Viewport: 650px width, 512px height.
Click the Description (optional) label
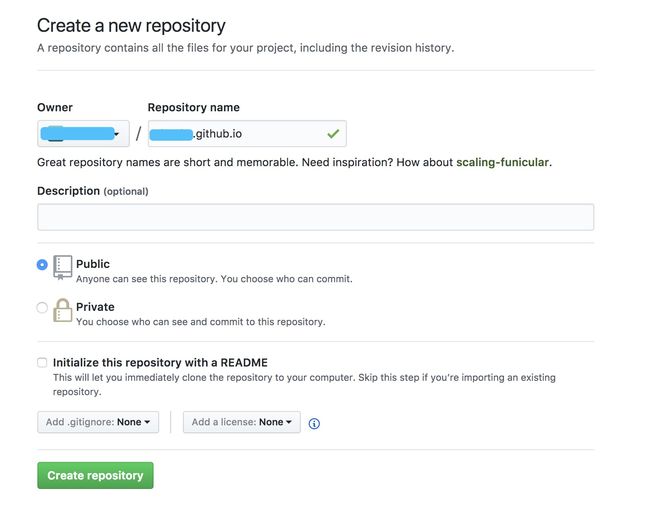[x=93, y=191]
